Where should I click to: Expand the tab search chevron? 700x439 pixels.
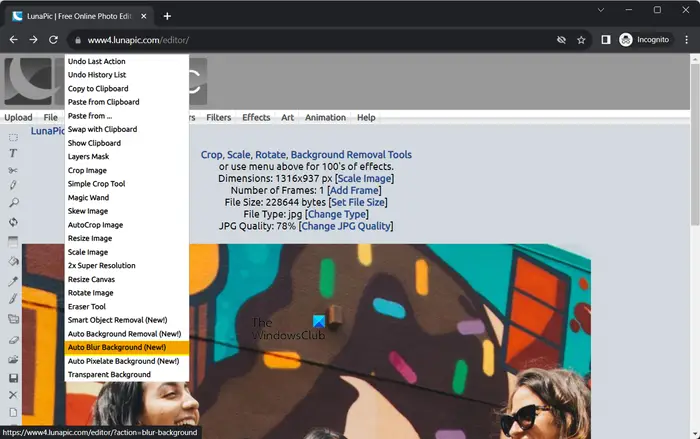click(600, 10)
